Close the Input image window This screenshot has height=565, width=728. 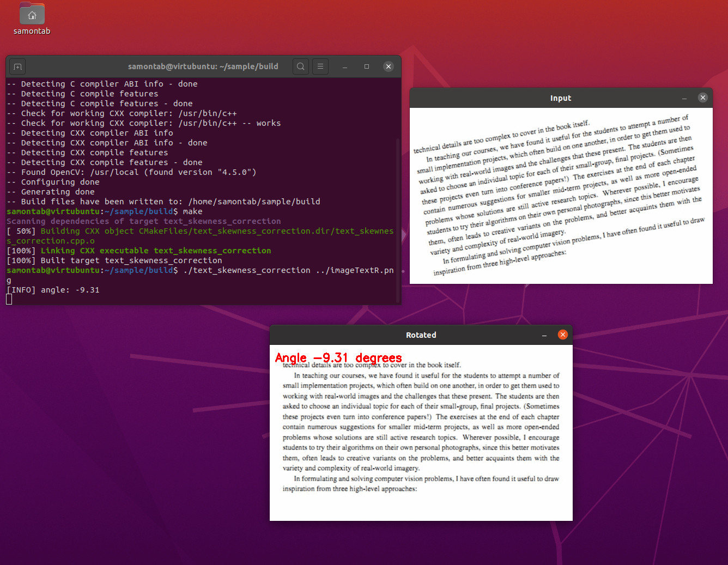coord(702,98)
